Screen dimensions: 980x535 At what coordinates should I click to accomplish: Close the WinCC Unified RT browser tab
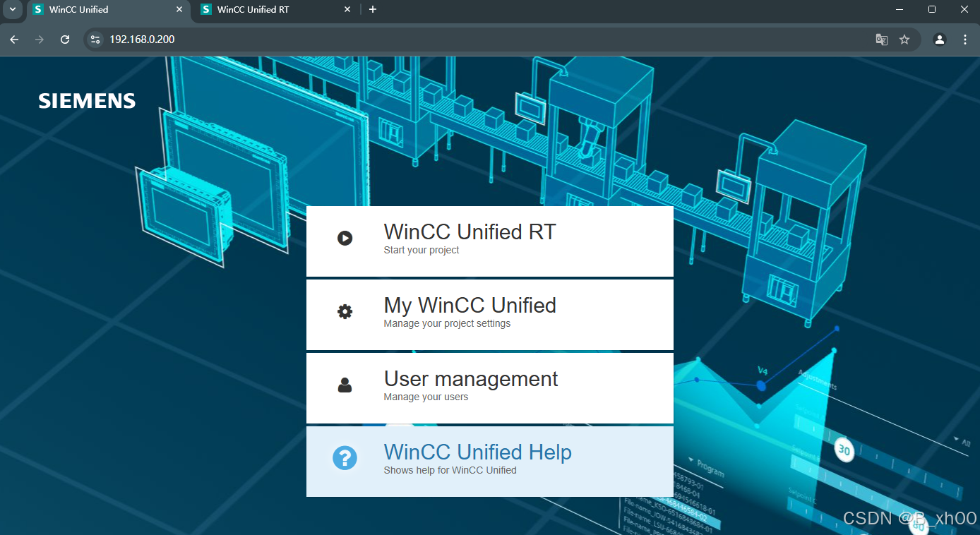(347, 10)
